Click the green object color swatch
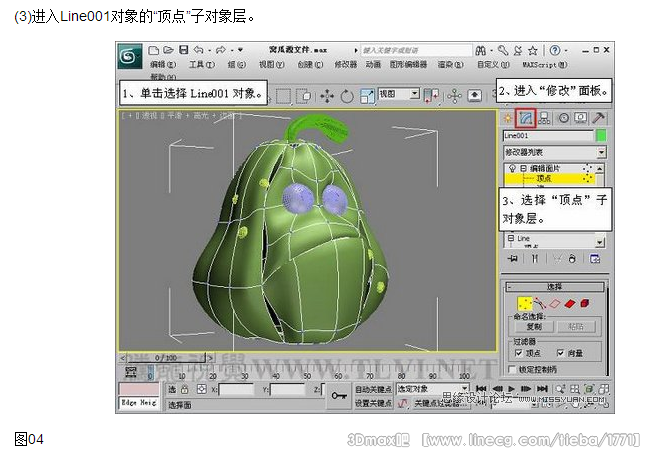Screen dimensions: 669x457 pos(601,136)
